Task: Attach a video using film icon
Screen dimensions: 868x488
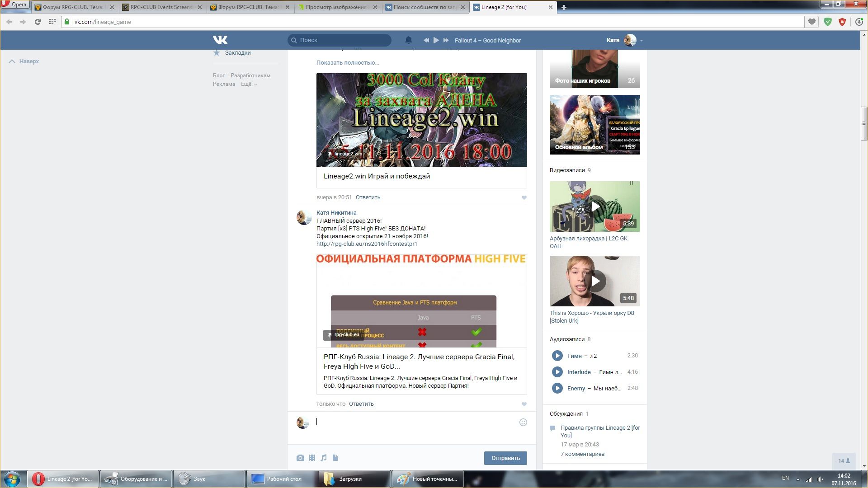Action: (x=312, y=458)
